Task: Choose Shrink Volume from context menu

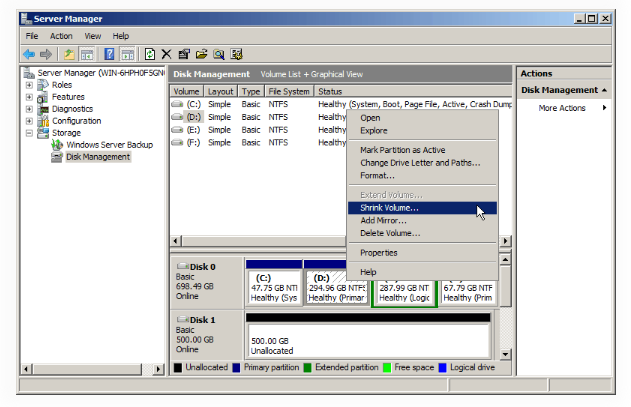Action: (x=389, y=208)
